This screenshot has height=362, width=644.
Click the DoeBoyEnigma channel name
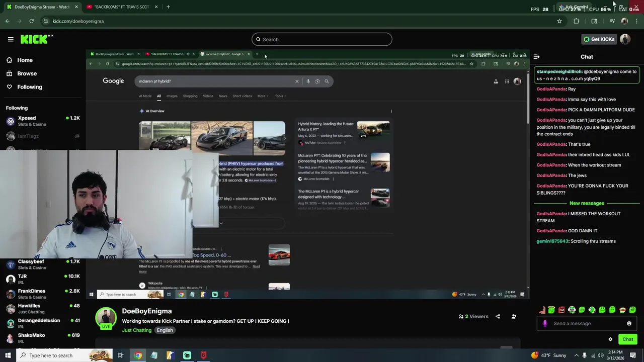[x=147, y=311]
